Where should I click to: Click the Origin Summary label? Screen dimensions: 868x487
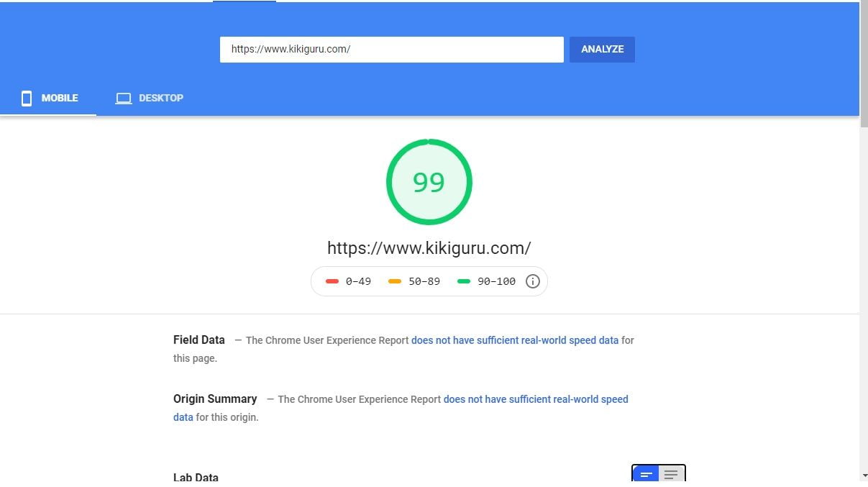(x=215, y=399)
